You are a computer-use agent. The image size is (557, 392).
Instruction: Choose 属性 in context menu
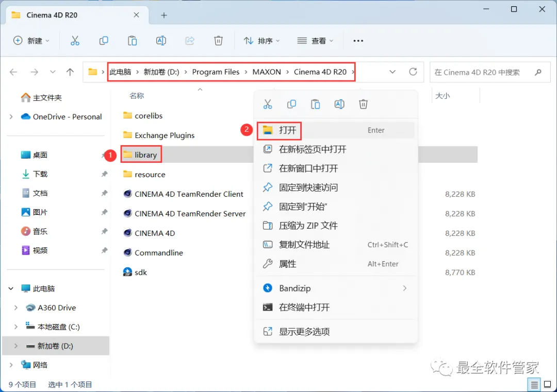pyautogui.click(x=336, y=264)
